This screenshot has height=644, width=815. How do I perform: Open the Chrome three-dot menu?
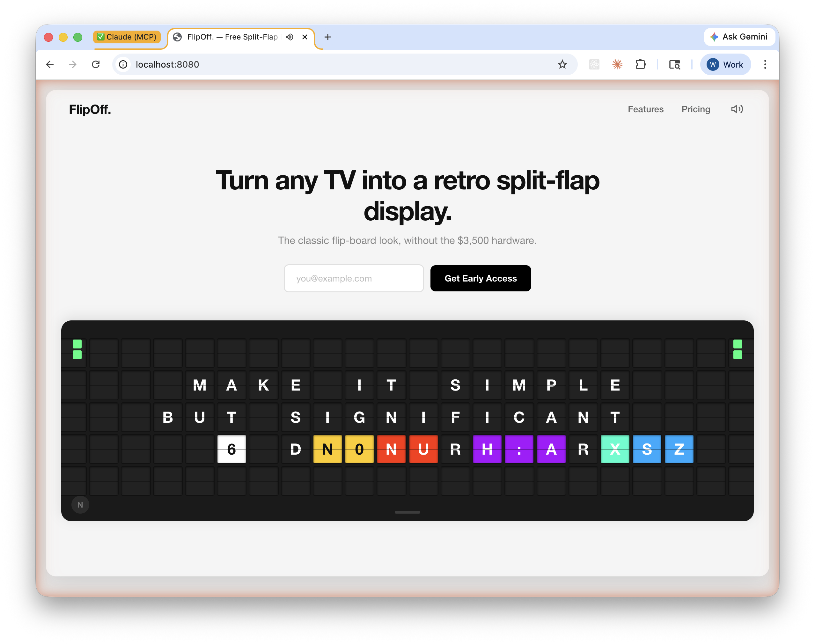pos(765,64)
